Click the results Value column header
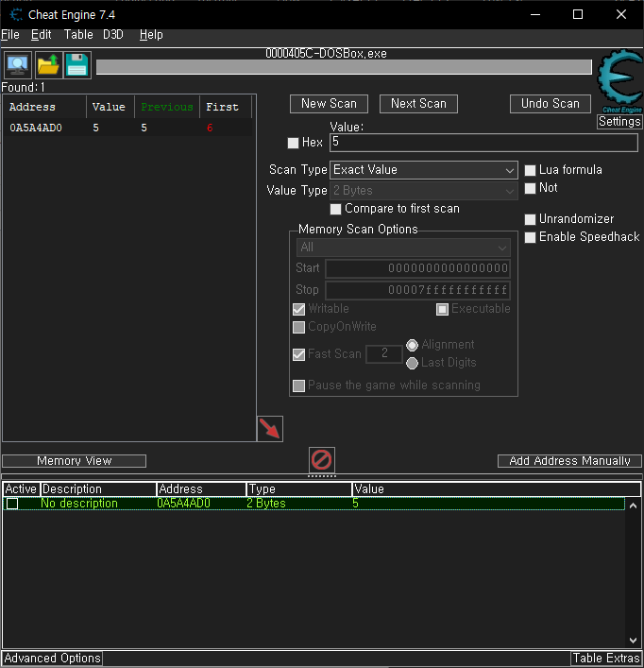The width and height of the screenshot is (644, 668). coord(110,107)
